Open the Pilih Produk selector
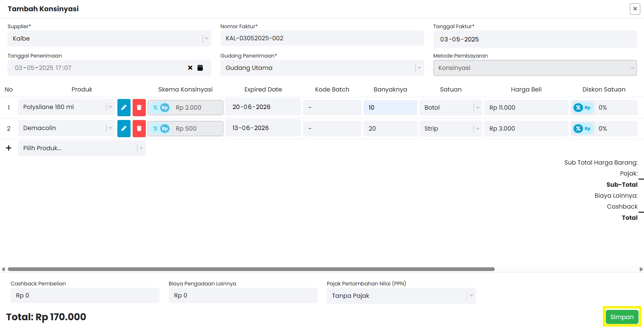 [82, 148]
